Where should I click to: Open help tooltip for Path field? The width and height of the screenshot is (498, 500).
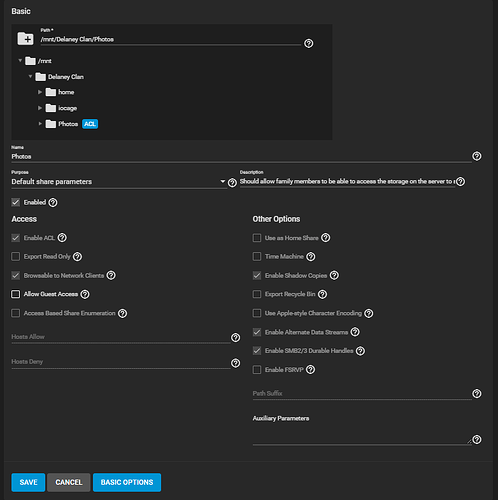pyautogui.click(x=309, y=43)
